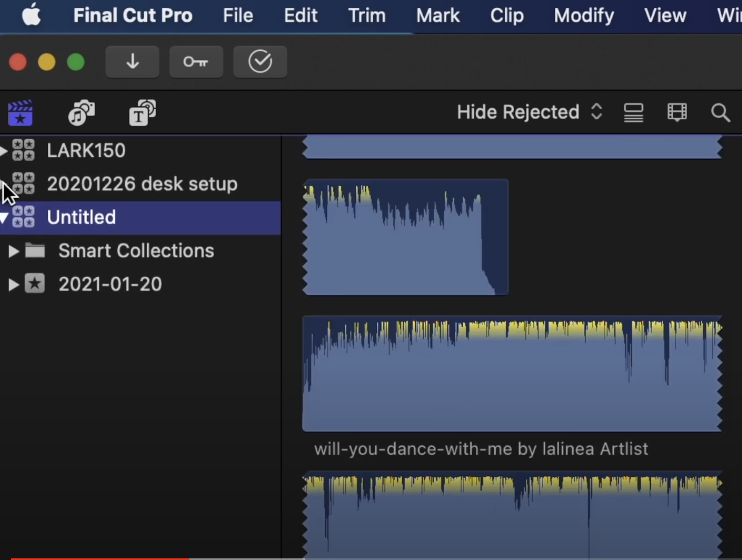Show the Photos and Audio sidebar
Viewport: 742px width, 560px height.
point(81,113)
